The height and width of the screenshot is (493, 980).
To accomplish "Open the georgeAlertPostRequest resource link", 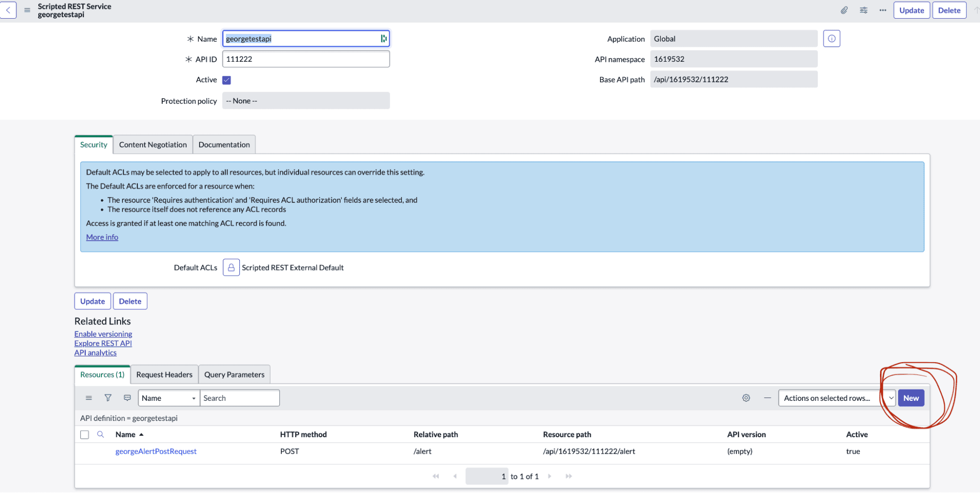I will [156, 451].
